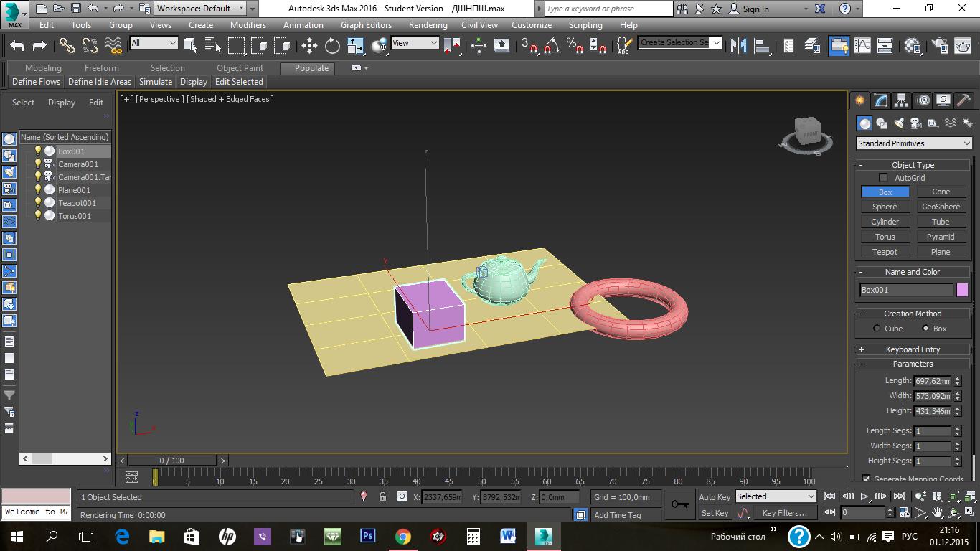Viewport: 980px width, 551px height.
Task: Open the Material Editor icon
Action: (913, 45)
